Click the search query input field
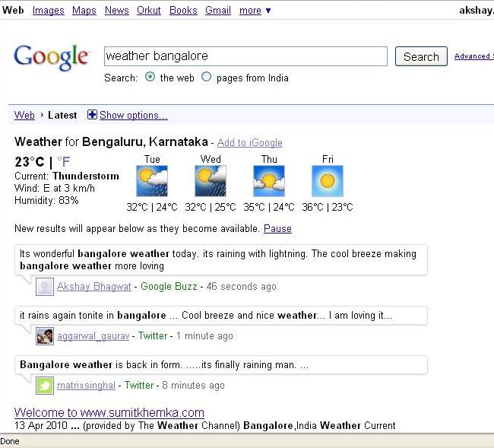The width and height of the screenshot is (494, 448). (245, 56)
